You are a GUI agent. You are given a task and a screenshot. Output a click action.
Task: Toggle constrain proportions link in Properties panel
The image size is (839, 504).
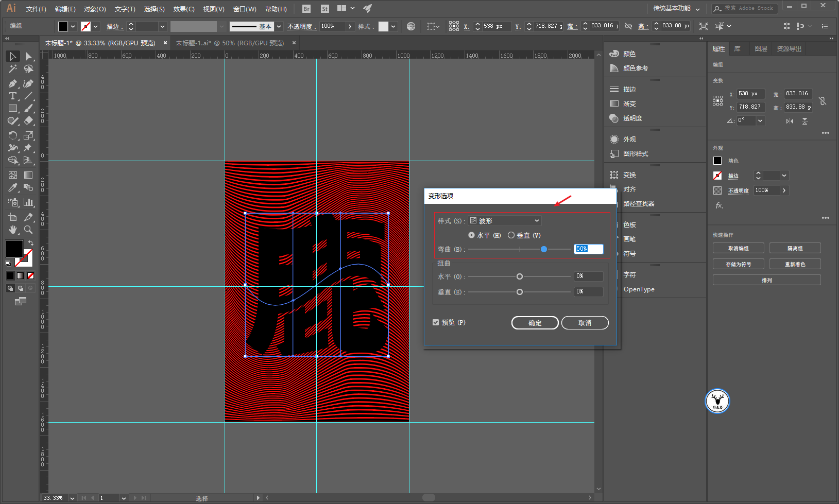[x=823, y=101]
